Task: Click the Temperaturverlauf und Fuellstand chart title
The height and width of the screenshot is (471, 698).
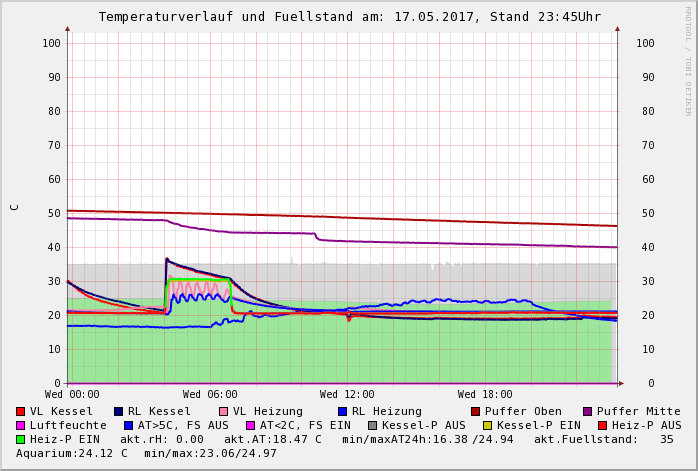Action: [x=349, y=17]
